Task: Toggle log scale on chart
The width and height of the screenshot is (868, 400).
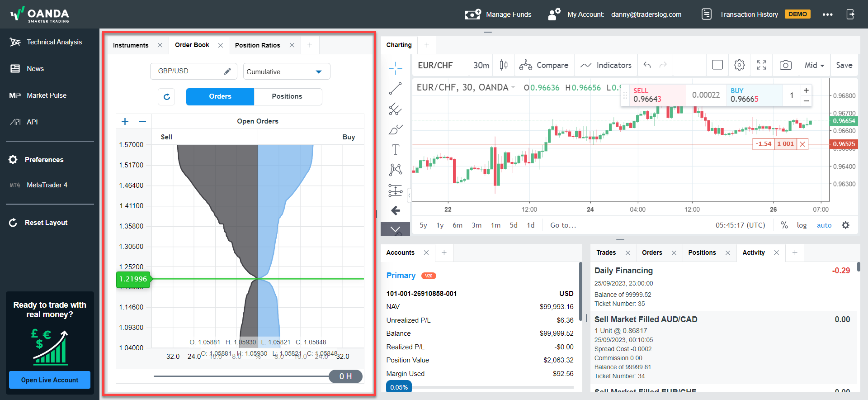Action: [x=802, y=225]
